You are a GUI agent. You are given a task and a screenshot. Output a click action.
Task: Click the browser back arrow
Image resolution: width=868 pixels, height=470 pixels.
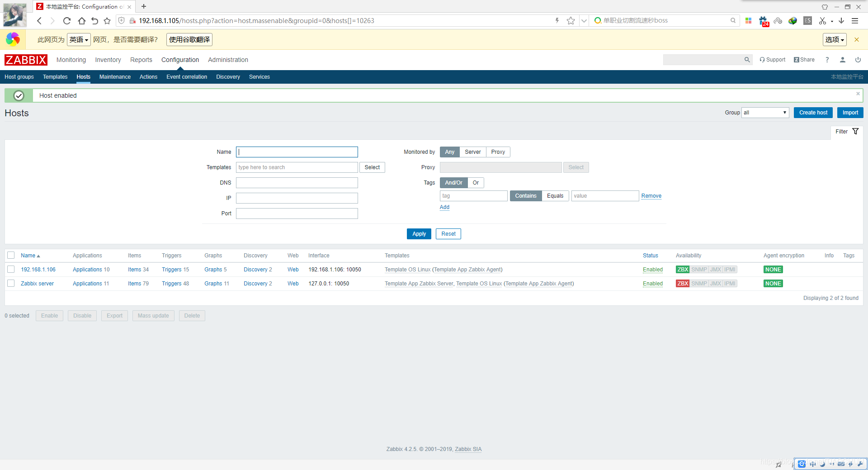[39, 21]
